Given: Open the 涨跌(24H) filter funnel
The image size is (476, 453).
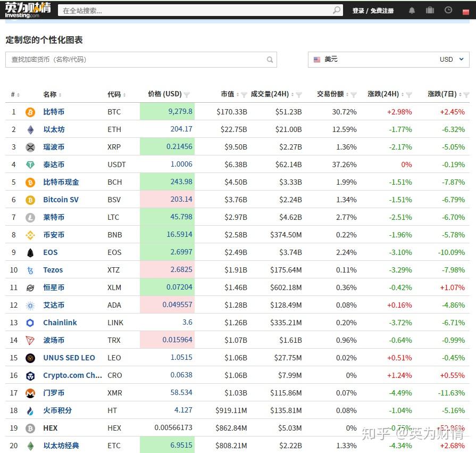Looking at the screenshot, I should click(409, 95).
